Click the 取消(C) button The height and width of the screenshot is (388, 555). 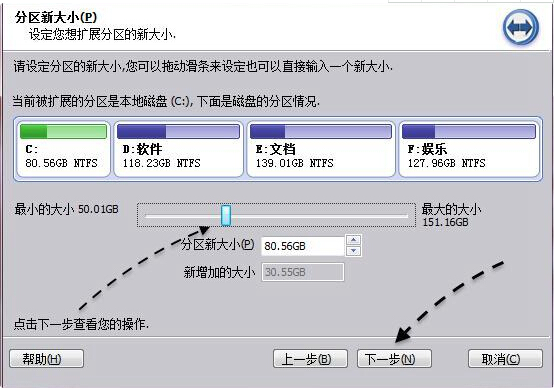tap(505, 359)
